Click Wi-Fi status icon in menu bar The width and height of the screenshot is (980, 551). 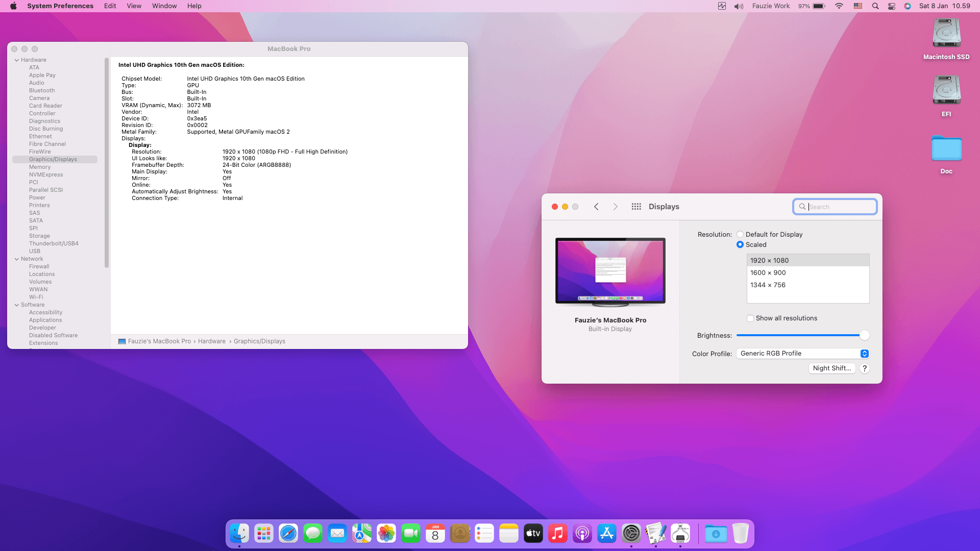pos(839,6)
